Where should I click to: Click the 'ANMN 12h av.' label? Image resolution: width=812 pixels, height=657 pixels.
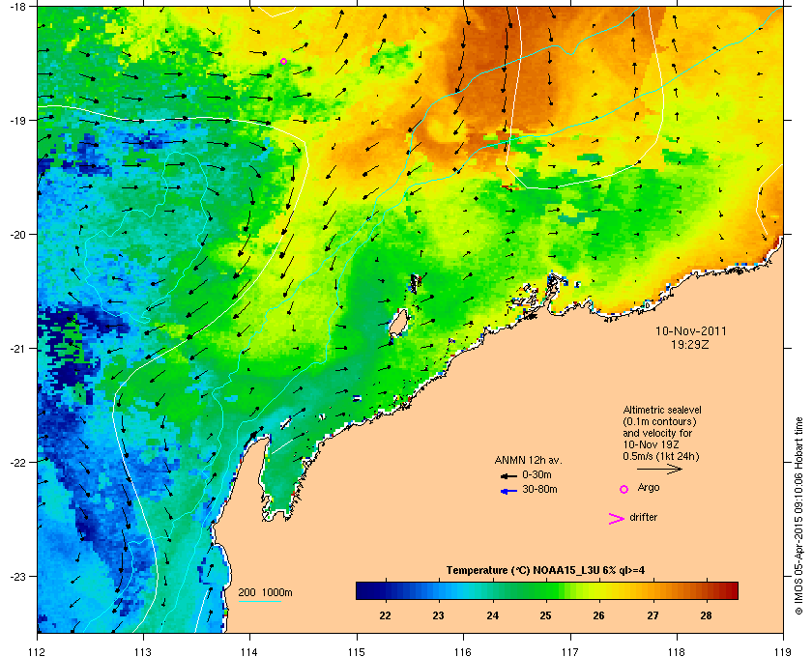click(x=528, y=460)
